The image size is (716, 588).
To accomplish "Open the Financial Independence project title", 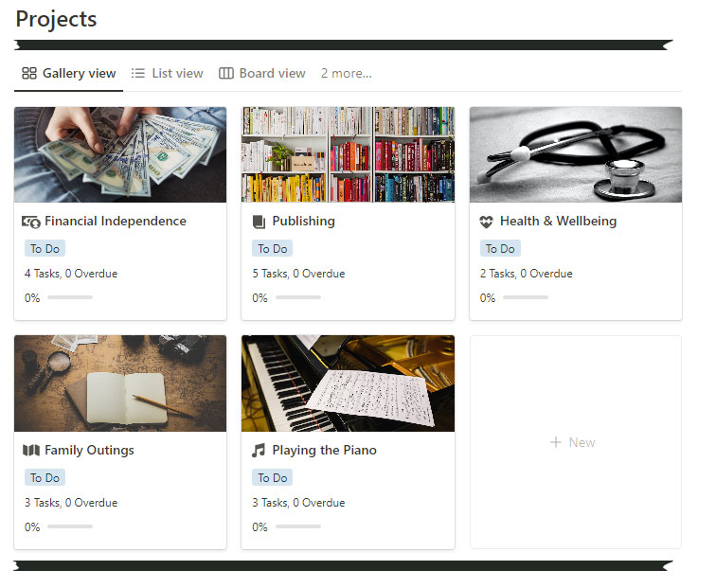I will [x=116, y=222].
